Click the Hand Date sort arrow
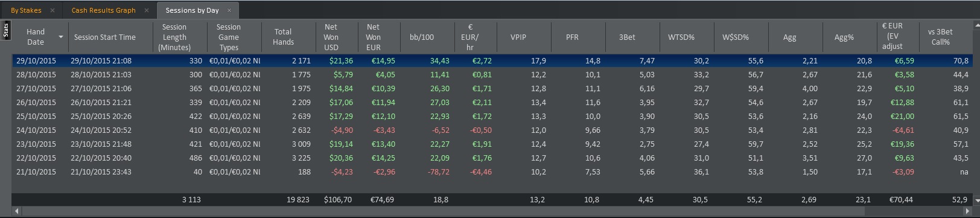This screenshot has width=980, height=218. (x=61, y=37)
